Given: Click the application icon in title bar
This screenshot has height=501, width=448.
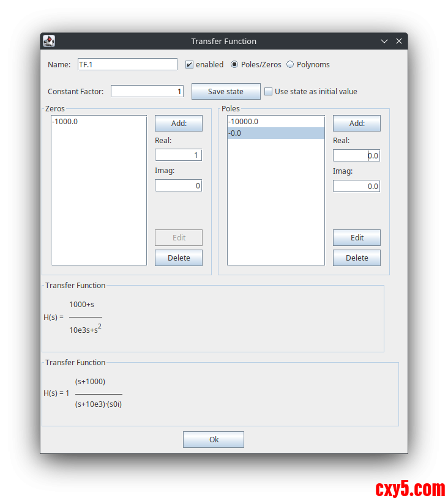Looking at the screenshot, I should [49, 41].
